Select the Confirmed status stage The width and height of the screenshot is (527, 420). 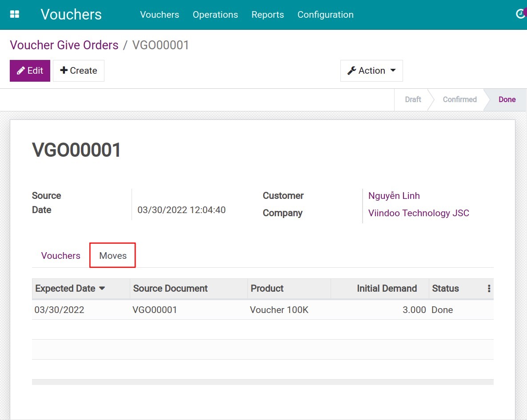click(x=459, y=100)
